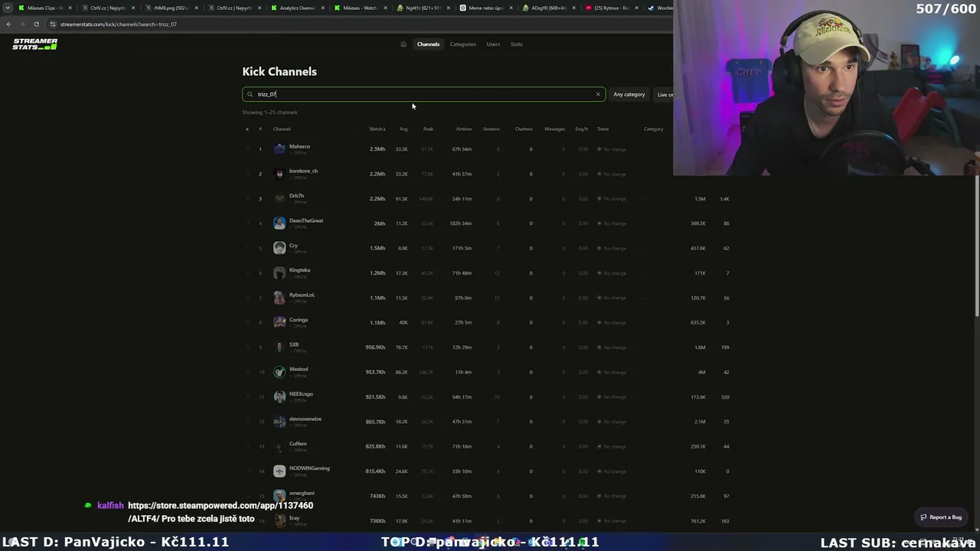Open Westcol's channel avatar

pyautogui.click(x=279, y=372)
